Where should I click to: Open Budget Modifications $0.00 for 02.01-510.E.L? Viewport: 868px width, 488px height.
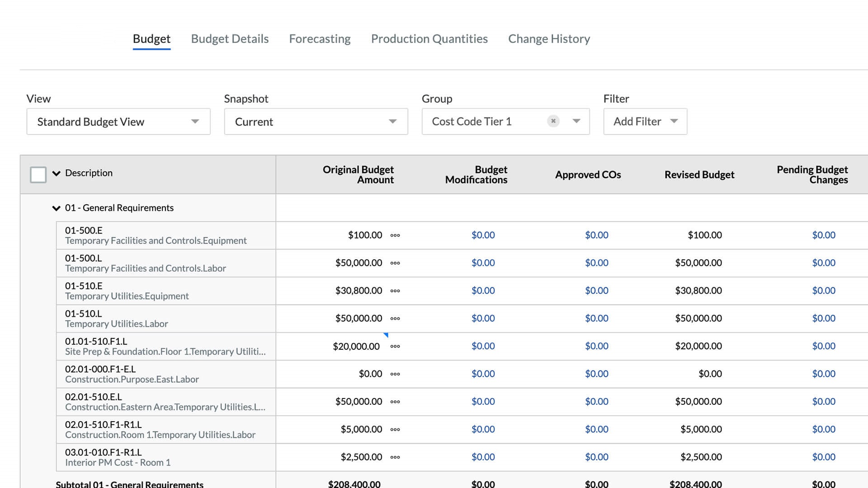point(483,401)
